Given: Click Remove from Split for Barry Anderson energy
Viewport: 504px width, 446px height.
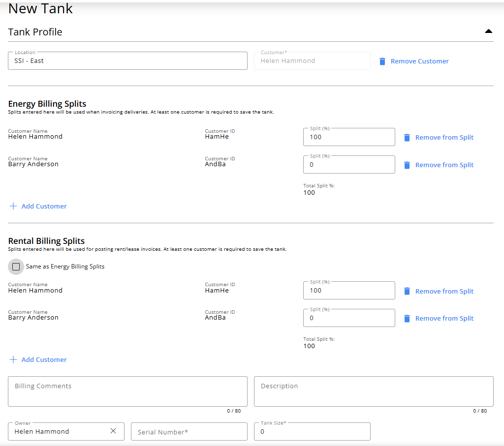Looking at the screenshot, I should pos(444,165).
